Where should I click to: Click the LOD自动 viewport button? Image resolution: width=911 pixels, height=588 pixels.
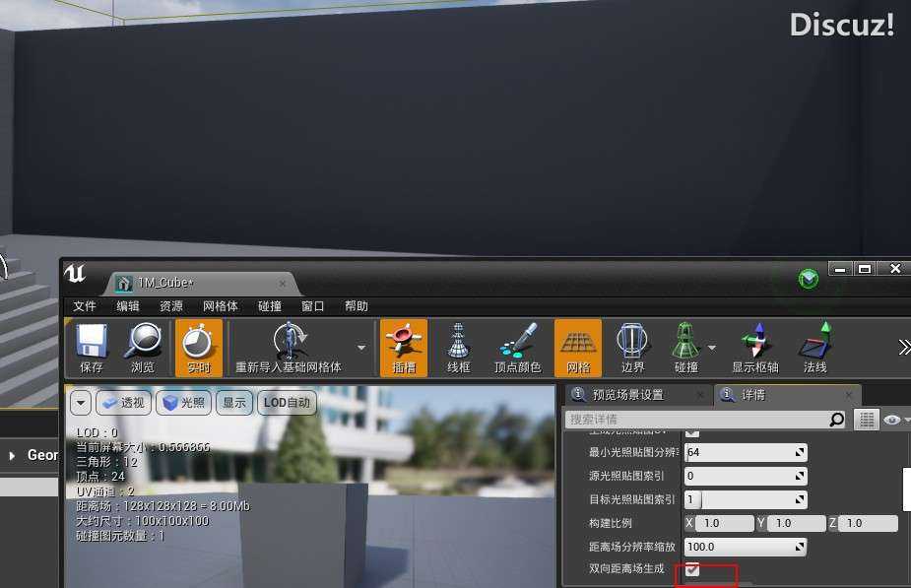coord(286,403)
